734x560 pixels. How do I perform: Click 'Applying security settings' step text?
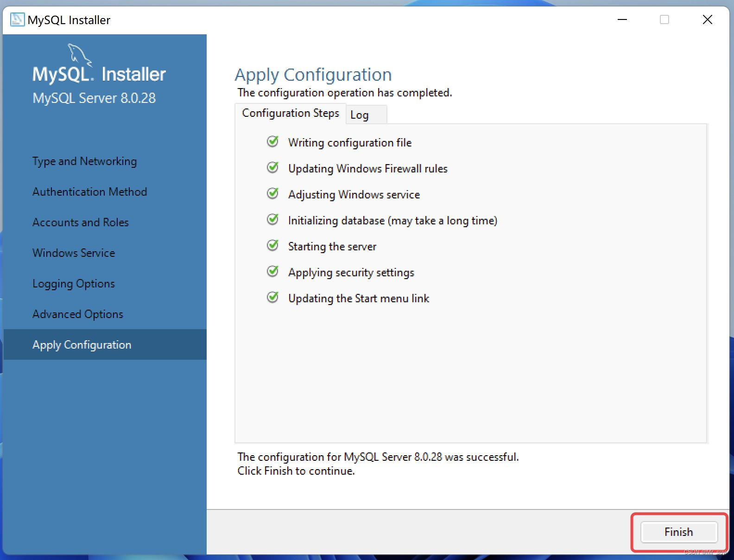click(x=351, y=273)
